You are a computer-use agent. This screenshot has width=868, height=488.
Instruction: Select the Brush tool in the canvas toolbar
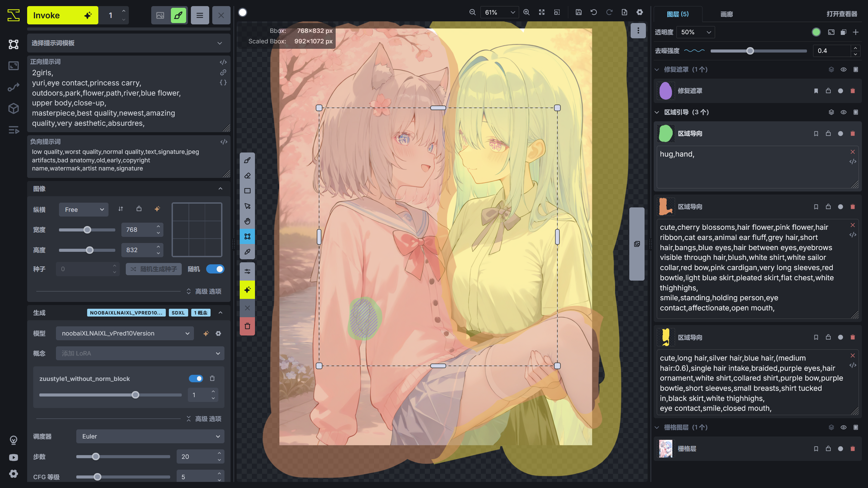click(x=247, y=160)
